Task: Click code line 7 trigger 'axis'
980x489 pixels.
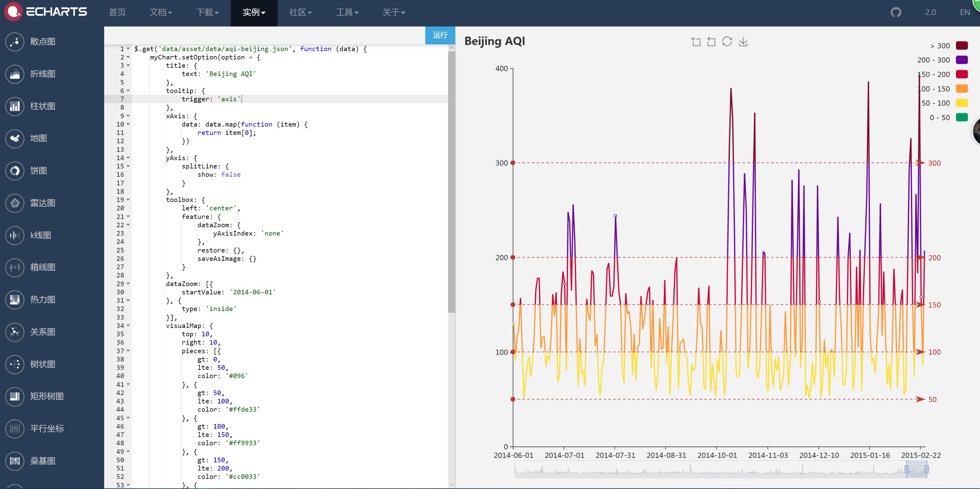Action: tap(211, 99)
